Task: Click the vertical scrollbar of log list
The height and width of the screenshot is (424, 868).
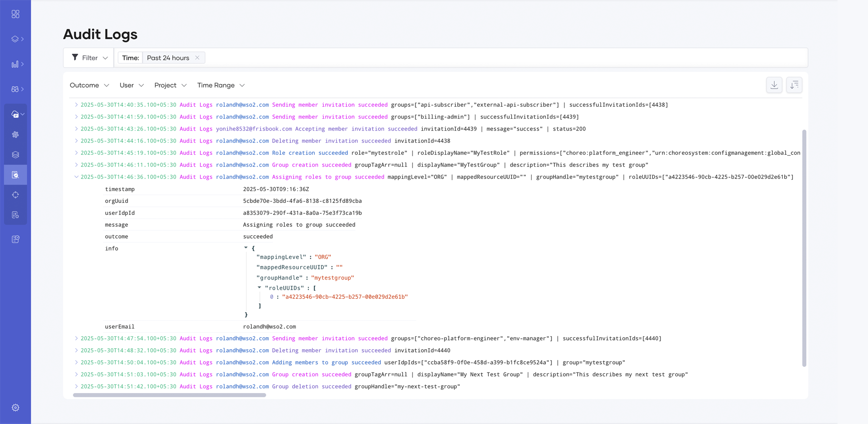Action: 804,248
